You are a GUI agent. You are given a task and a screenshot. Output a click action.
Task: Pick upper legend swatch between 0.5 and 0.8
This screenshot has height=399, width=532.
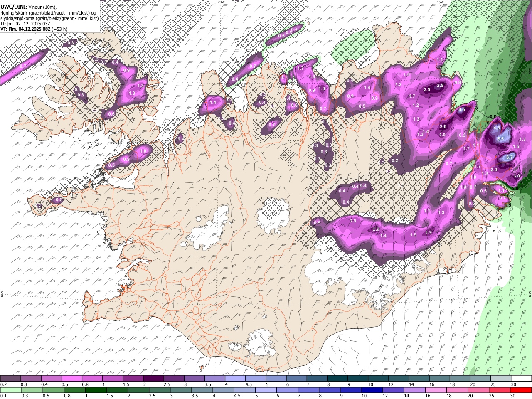71,378
